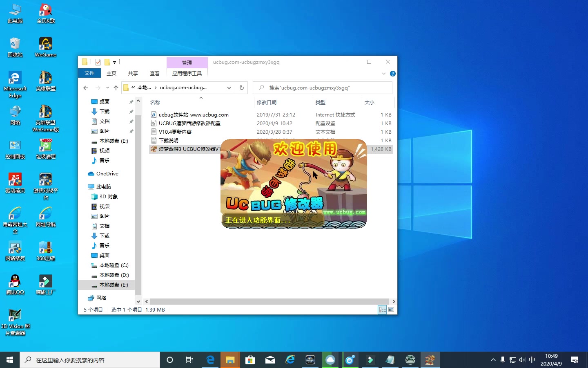Select 造梦西游3 UCBUG修改器 executable

185,149
